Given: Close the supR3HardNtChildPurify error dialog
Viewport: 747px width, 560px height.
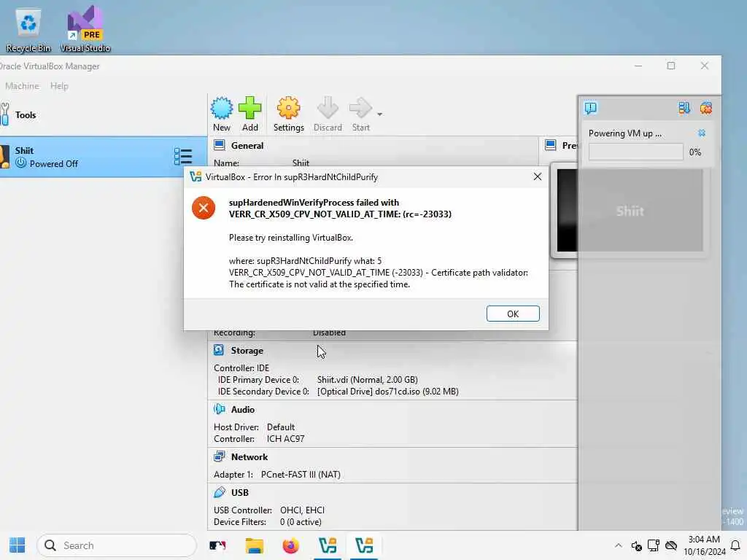Looking at the screenshot, I should (x=538, y=176).
